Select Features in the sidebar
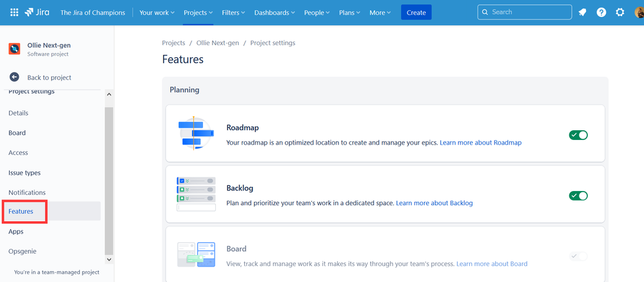 coord(52,211)
